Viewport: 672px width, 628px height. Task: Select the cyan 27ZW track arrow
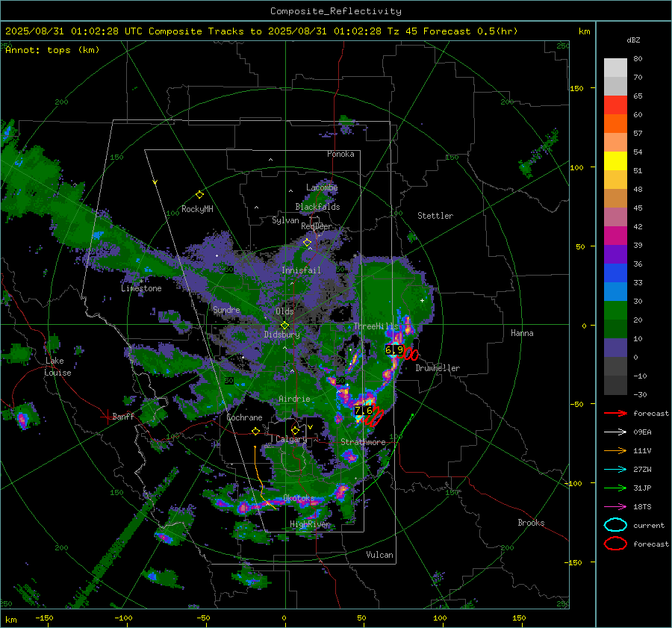pyautogui.click(x=615, y=470)
